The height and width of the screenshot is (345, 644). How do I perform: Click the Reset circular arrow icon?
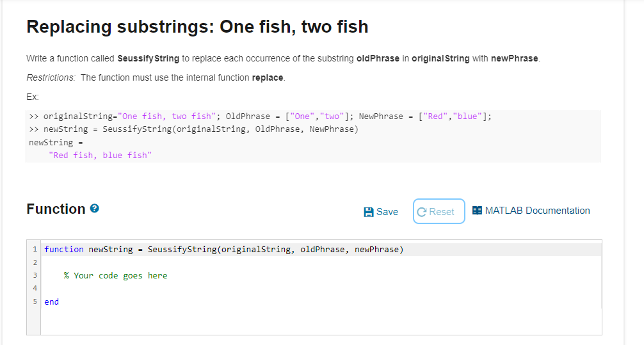tap(421, 212)
